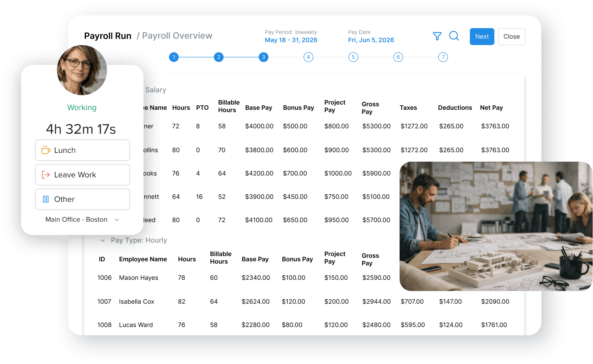593x364 pixels.
Task: Open the filter icon on the payroll toolbar
Action: coord(437,36)
